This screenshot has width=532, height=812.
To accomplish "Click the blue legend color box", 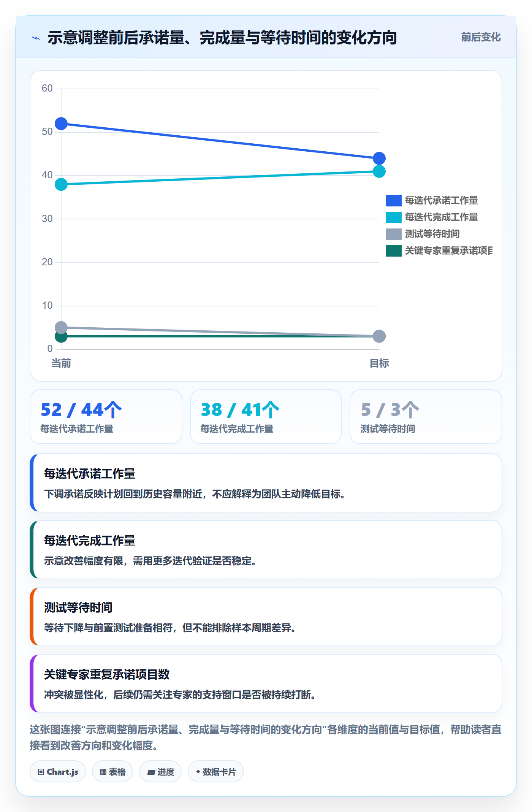I will coord(394,200).
